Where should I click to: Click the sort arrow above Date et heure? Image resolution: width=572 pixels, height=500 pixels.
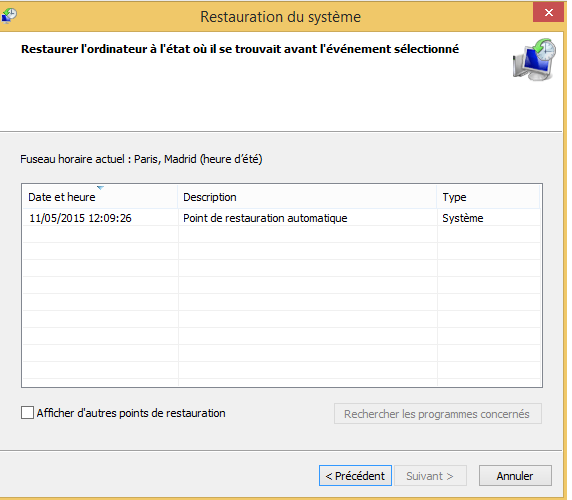coord(100,188)
